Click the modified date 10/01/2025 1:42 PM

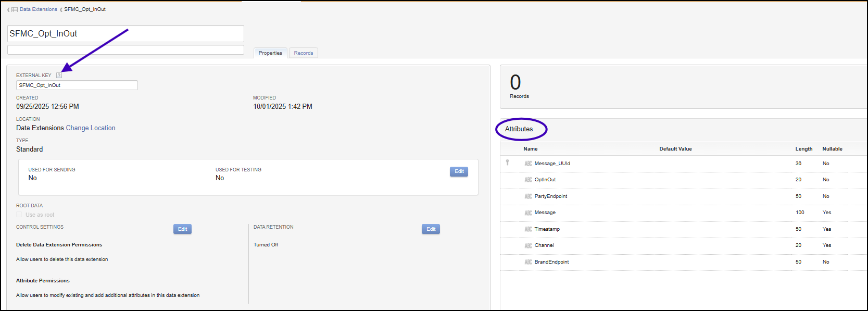tap(283, 107)
